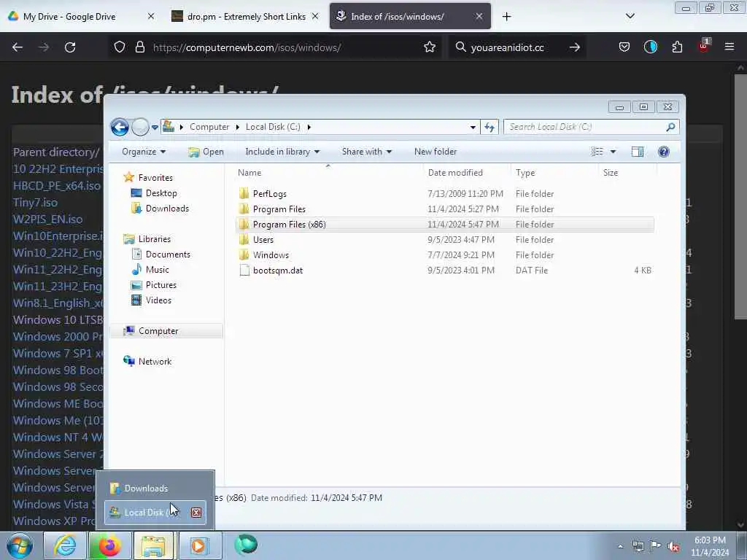Expand the arrow after Local Disk (C:) breadcrumb
Image resolution: width=747 pixels, height=560 pixels.
tap(309, 127)
